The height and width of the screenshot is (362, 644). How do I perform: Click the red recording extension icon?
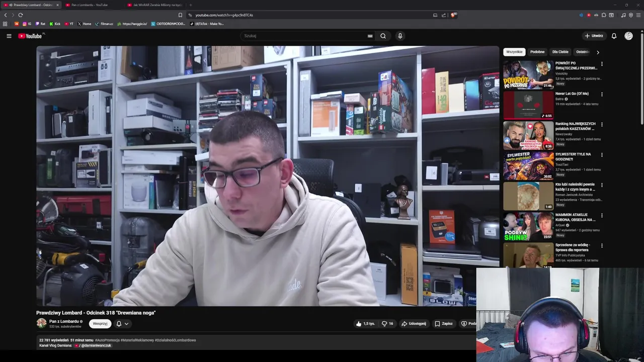pyautogui.click(x=589, y=15)
